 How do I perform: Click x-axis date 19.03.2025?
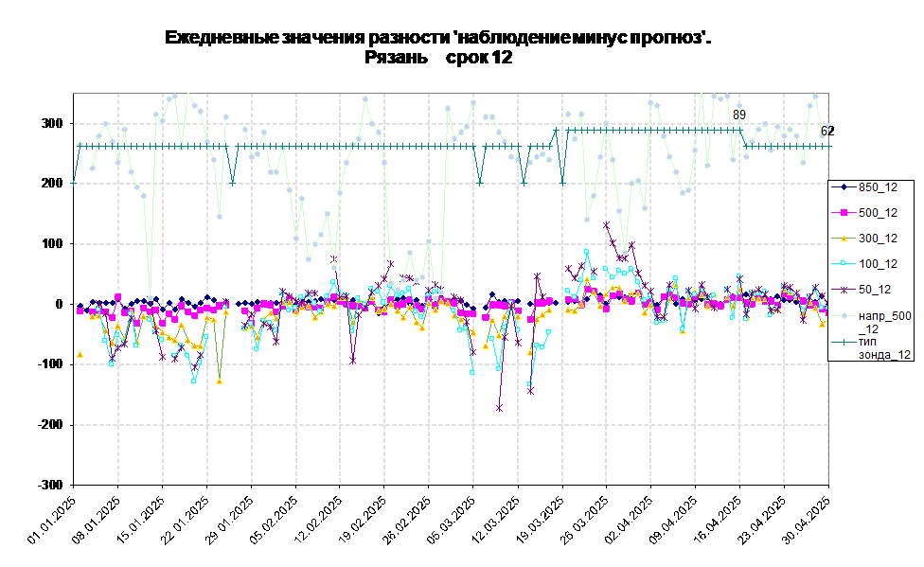pos(541,520)
